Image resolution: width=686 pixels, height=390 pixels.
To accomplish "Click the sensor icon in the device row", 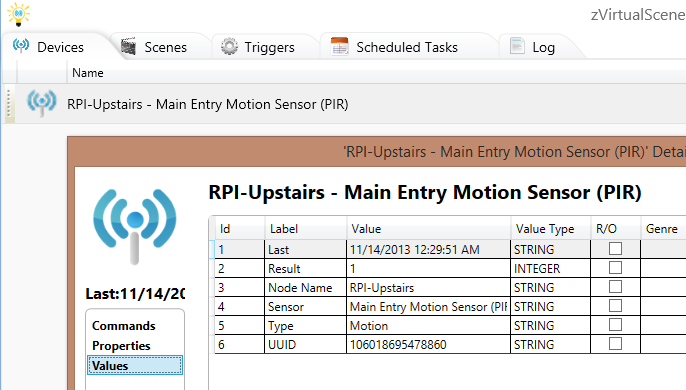I will click(x=42, y=103).
